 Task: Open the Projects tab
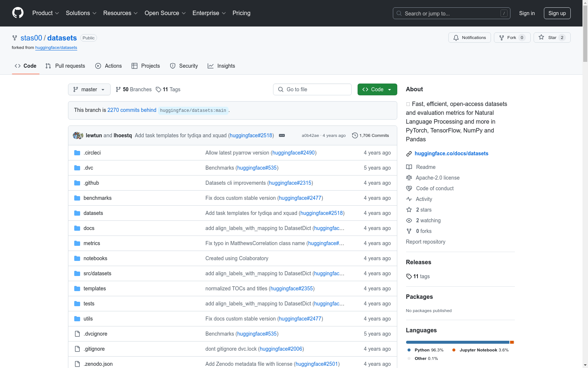pyautogui.click(x=146, y=66)
